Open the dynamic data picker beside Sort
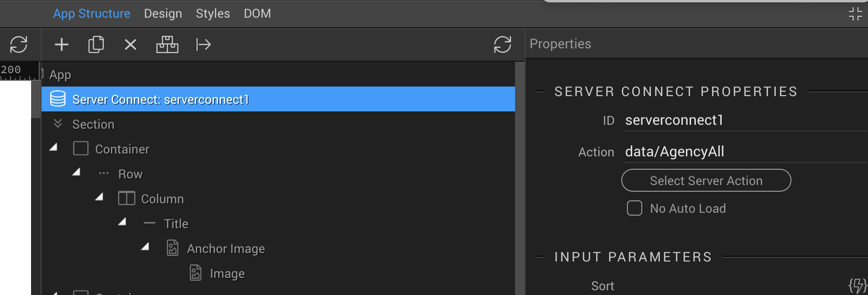Screen dimensions: 868x295 click(857, 286)
